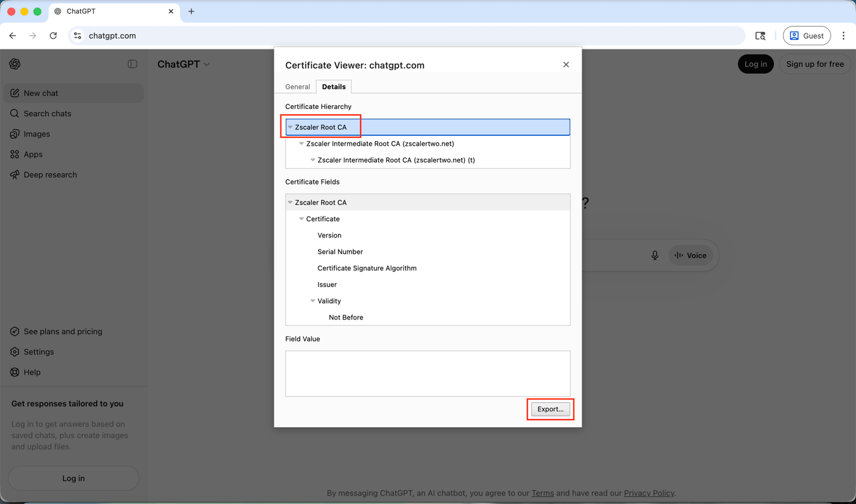The width and height of the screenshot is (856, 504).
Task: Collapse first Zscaler Intermediate Root CA triangle
Action: pos(301,144)
